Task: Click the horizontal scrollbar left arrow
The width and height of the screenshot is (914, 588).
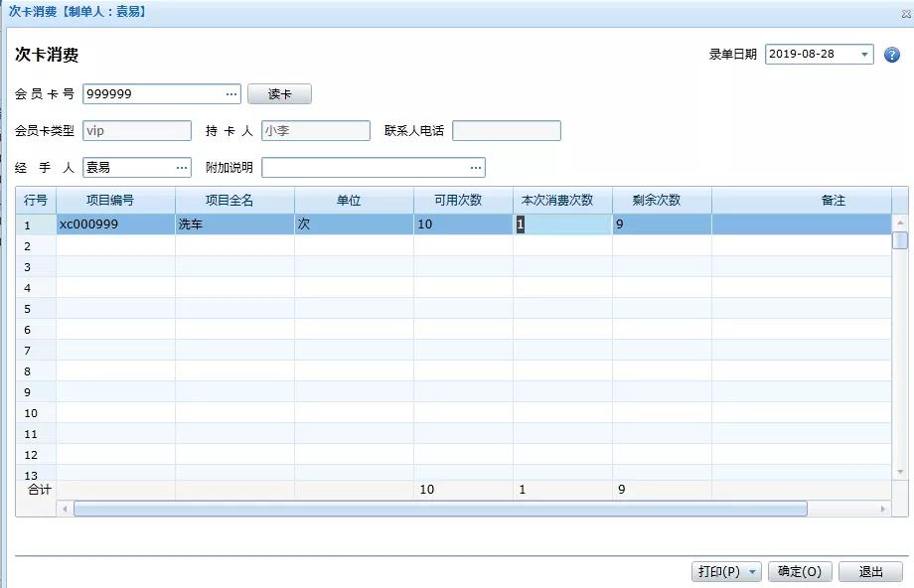Action: point(65,509)
